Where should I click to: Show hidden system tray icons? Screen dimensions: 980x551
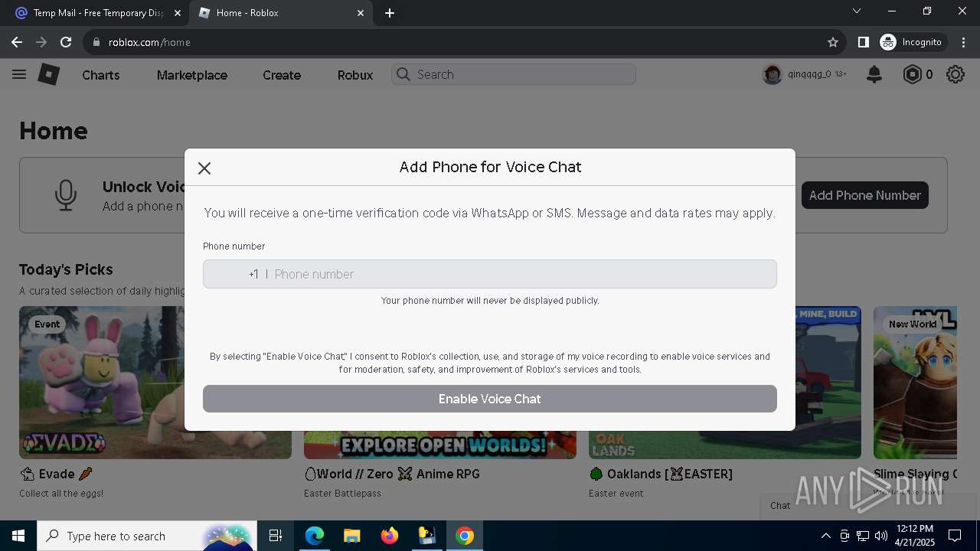point(825,536)
